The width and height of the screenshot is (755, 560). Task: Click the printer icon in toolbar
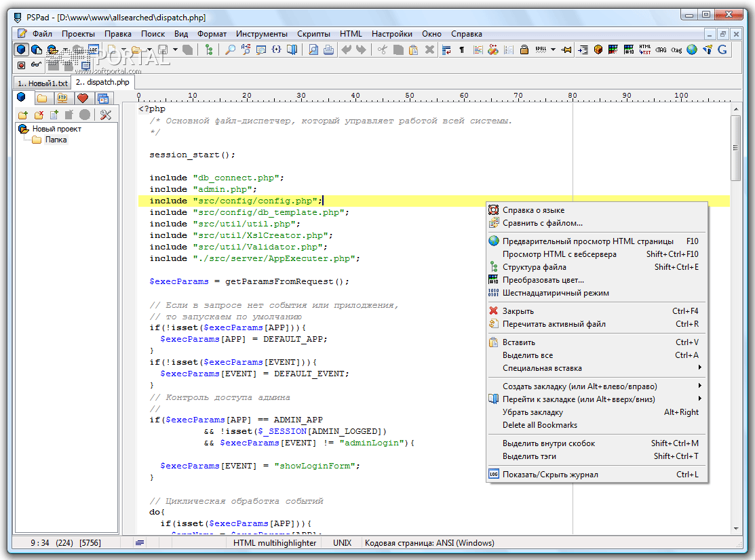coord(328,49)
